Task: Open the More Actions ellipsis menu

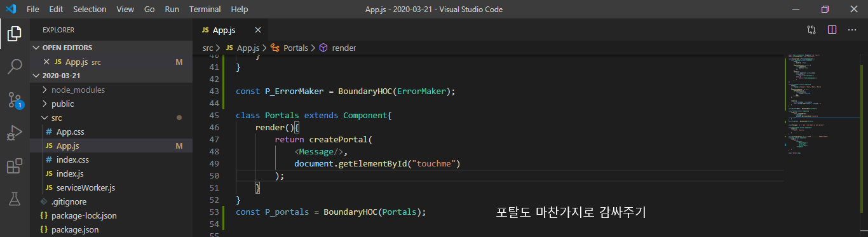Action: (x=852, y=30)
